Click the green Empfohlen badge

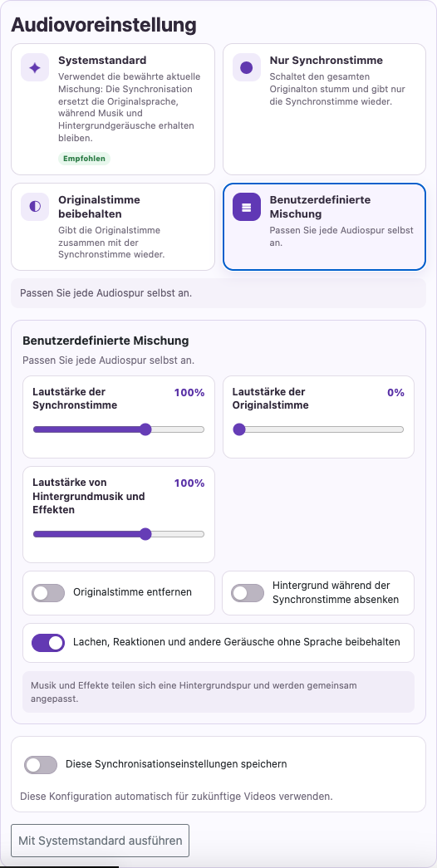(84, 159)
